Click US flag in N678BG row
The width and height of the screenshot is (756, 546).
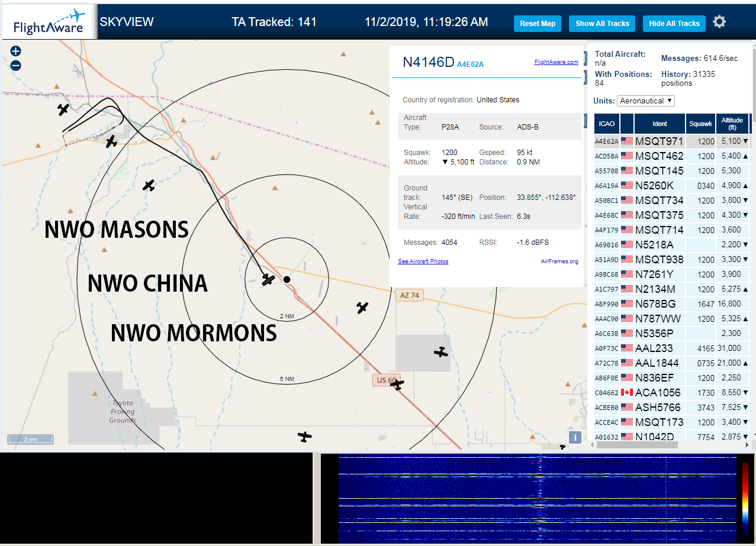[x=626, y=304]
